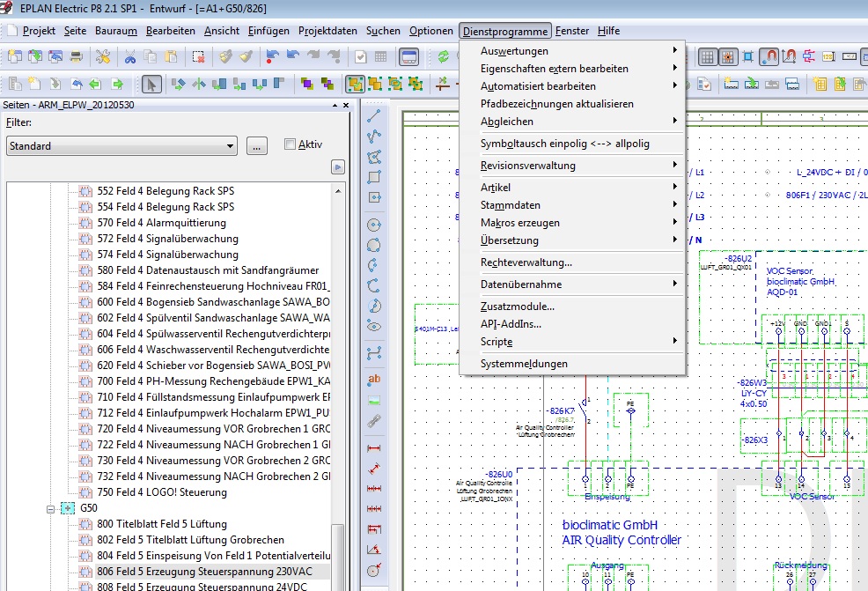The height and width of the screenshot is (591, 868).
Task: Select the Aligned dimension tool
Action: [374, 468]
